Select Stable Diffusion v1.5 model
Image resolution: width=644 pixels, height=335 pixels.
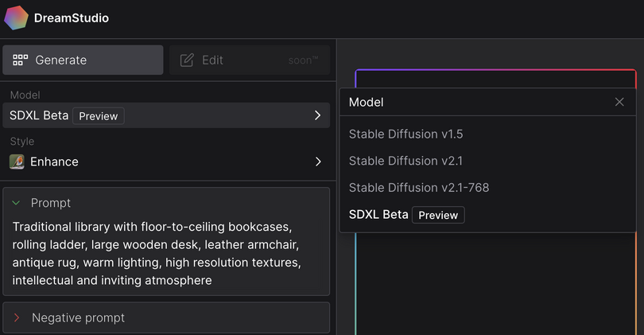coord(405,134)
